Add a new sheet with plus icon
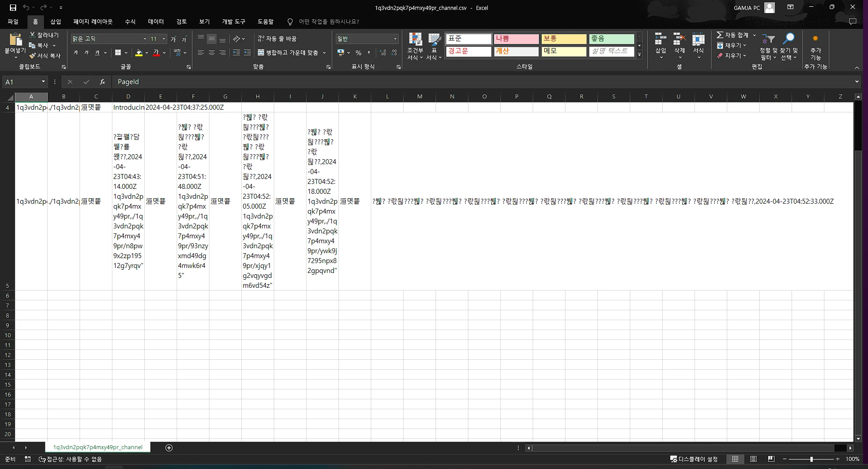The image size is (868, 469). (x=169, y=448)
